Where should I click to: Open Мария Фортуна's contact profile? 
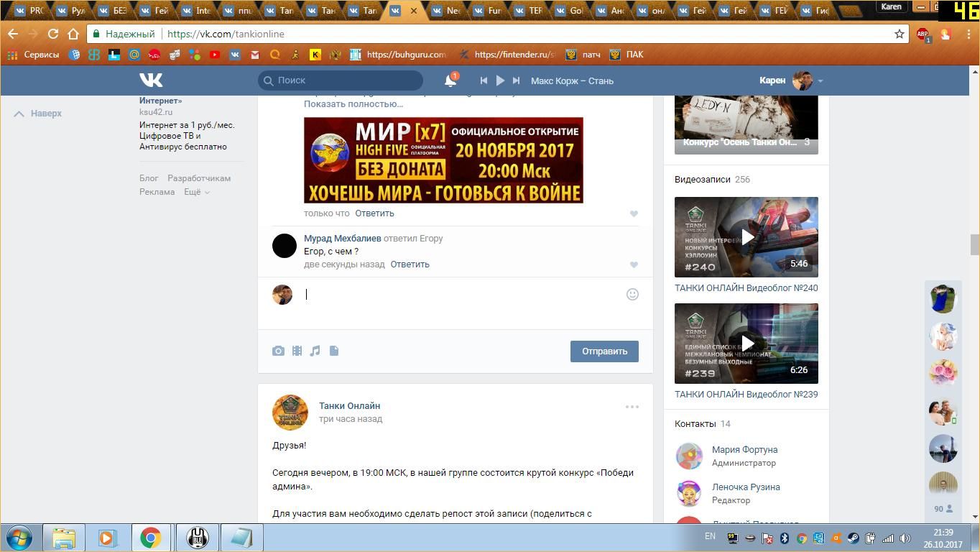(x=744, y=450)
